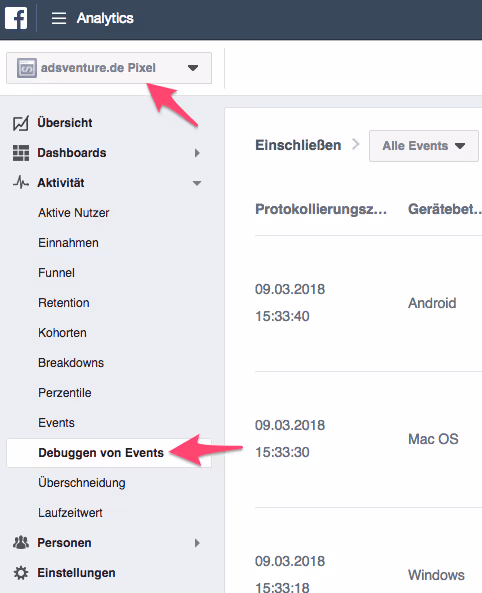This screenshot has width=482, height=593.
Task: Click the pixel code icon beside adsventure.de Pixel
Action: 26,68
